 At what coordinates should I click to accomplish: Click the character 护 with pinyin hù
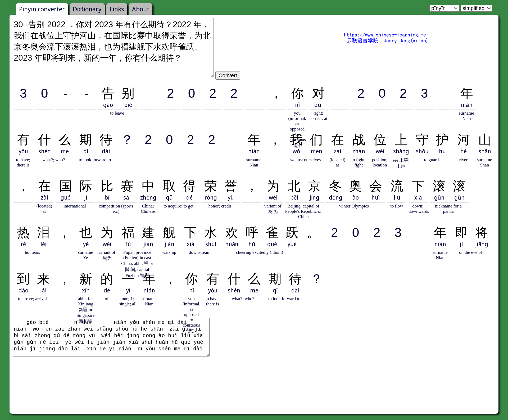point(442,140)
